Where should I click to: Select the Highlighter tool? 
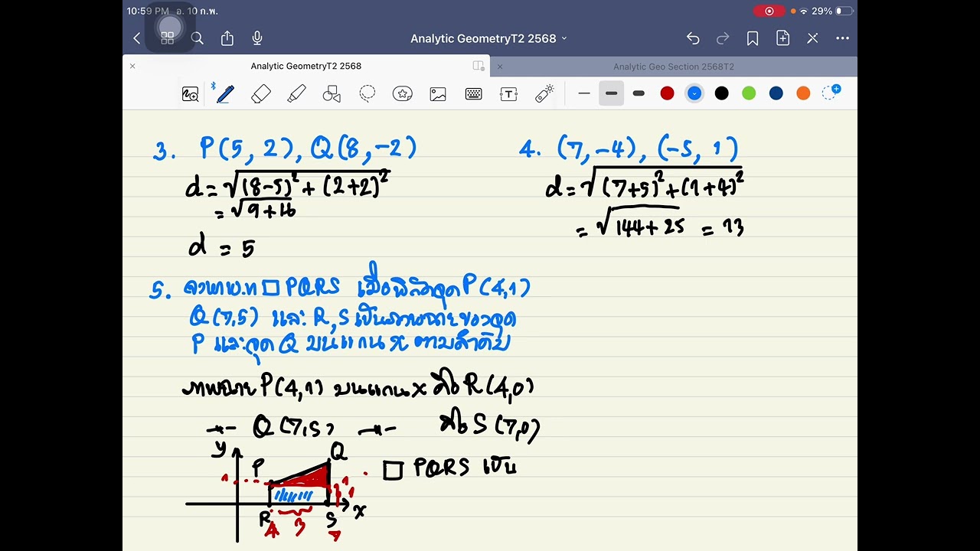[296, 94]
